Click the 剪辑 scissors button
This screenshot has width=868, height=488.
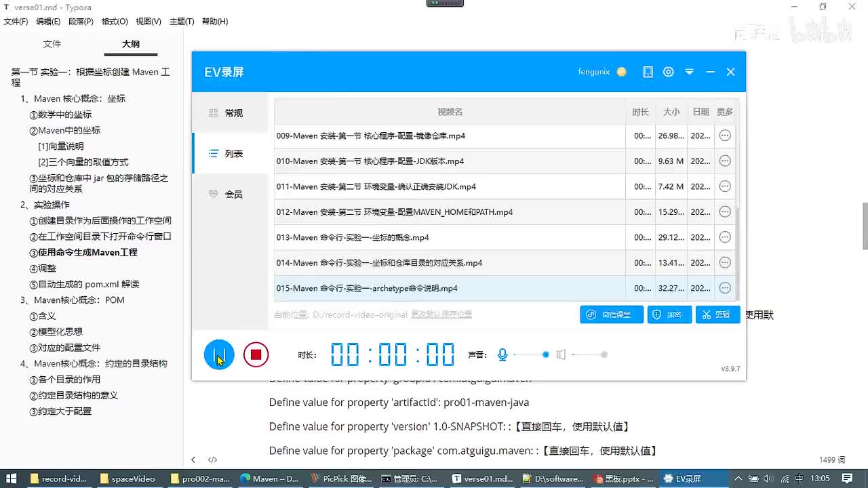(717, 314)
